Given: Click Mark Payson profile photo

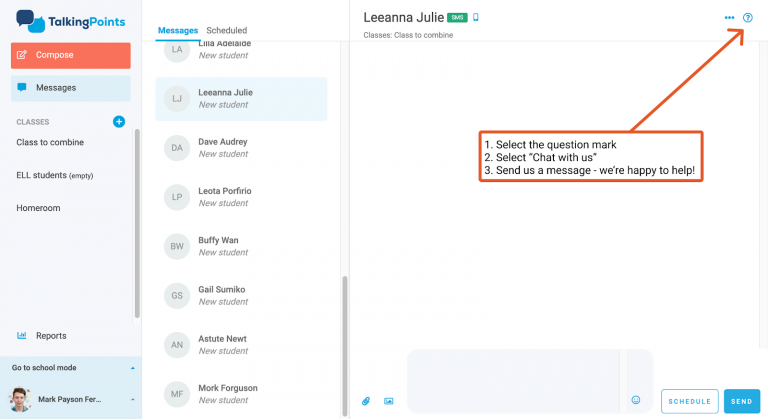Looking at the screenshot, I should pyautogui.click(x=20, y=399).
